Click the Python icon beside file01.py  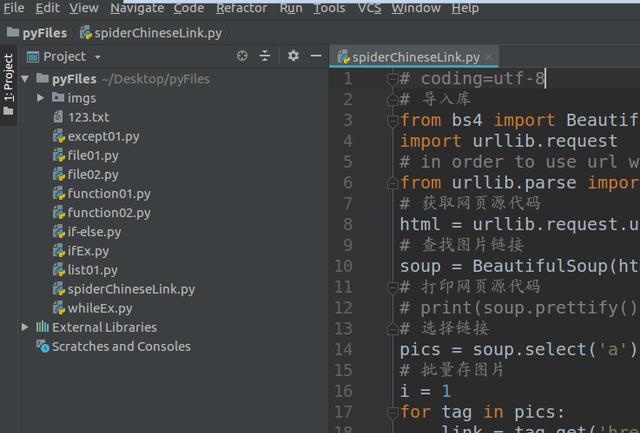pos(59,155)
